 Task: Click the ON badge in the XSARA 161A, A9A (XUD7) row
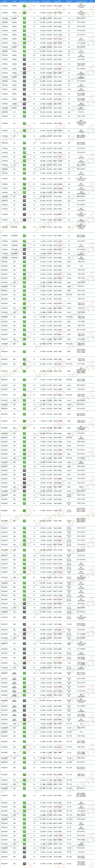click(x=24, y=64)
